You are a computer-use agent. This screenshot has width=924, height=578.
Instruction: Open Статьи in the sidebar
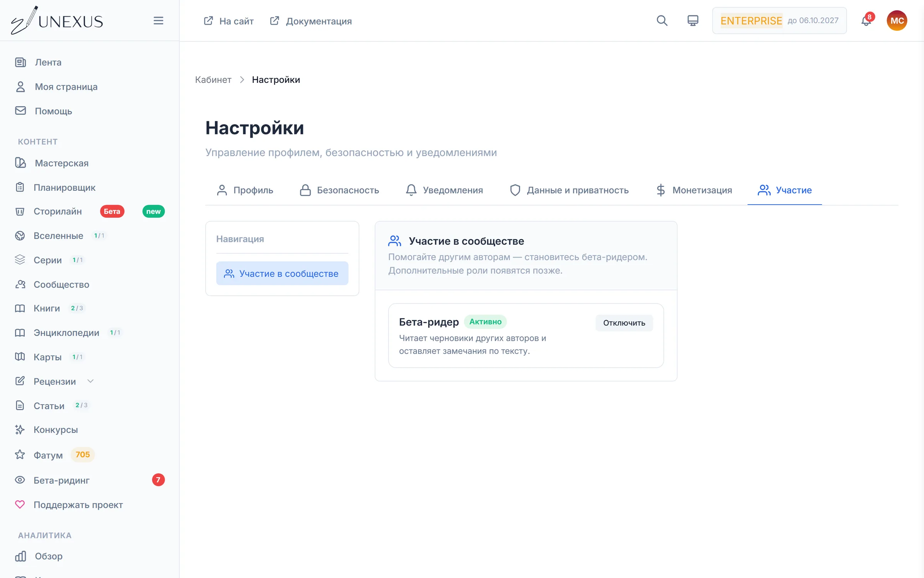[x=49, y=406]
